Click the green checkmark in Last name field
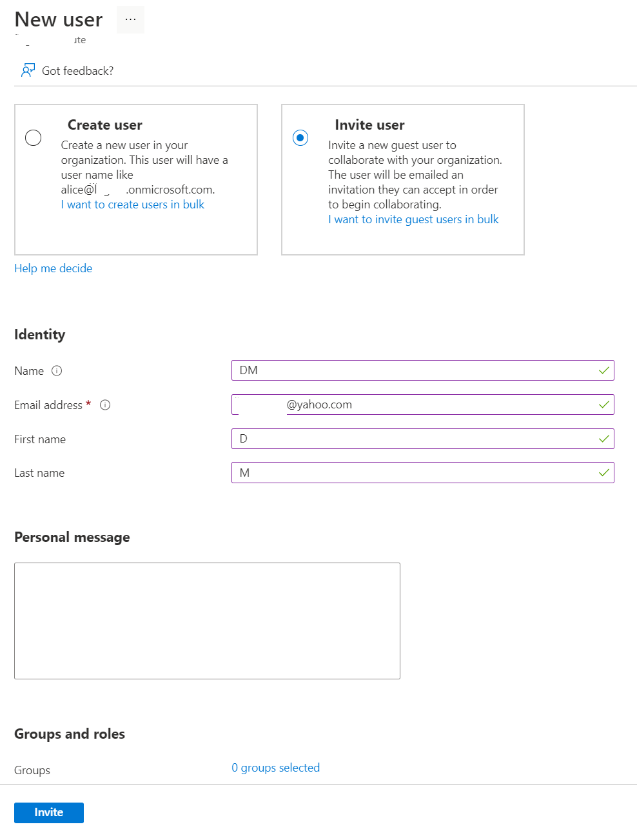Viewport: 637px width, 840px height. pyautogui.click(x=604, y=472)
